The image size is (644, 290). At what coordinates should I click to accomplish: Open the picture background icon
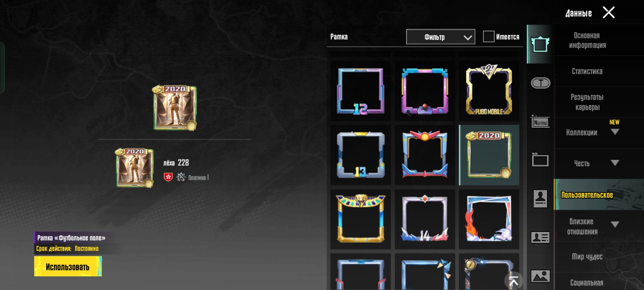coord(540,276)
